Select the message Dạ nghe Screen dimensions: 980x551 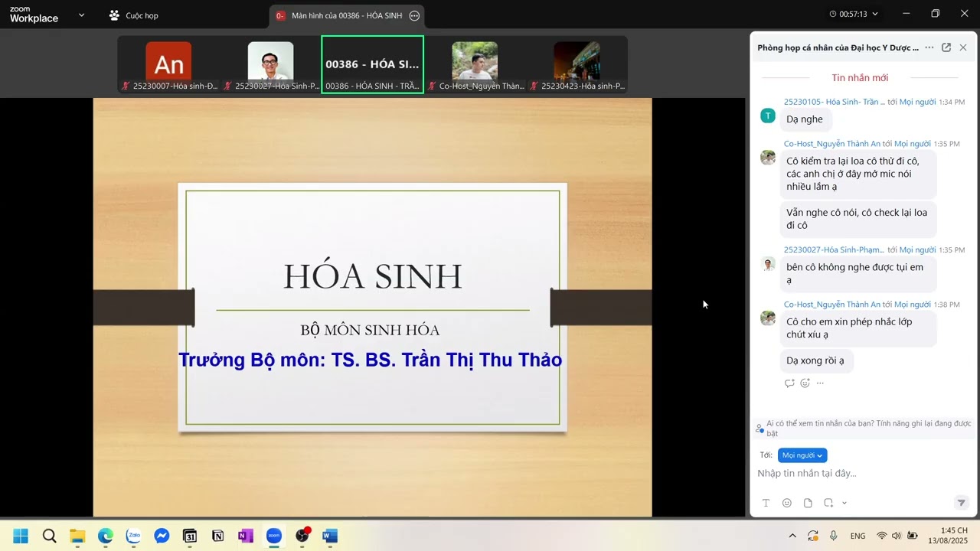pos(805,119)
